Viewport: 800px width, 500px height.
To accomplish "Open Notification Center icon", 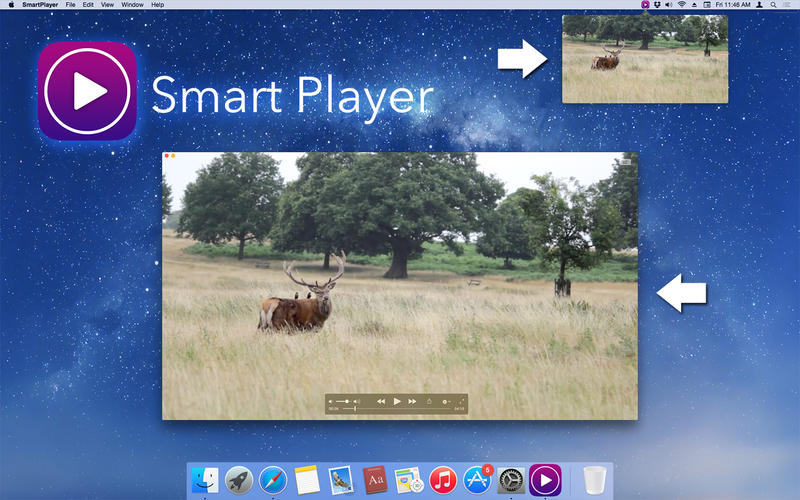I will point(787,5).
